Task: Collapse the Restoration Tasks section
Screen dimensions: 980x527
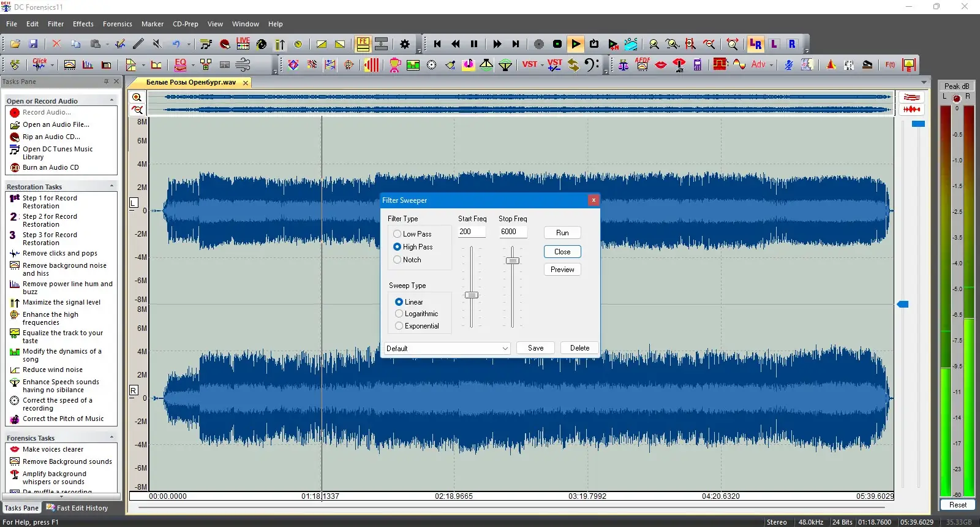Action: [111, 186]
